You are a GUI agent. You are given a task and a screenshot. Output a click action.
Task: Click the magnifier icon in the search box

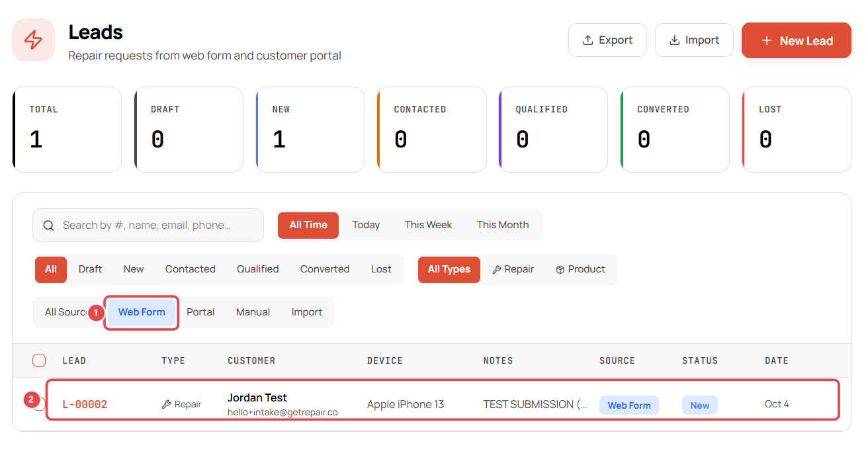point(48,226)
